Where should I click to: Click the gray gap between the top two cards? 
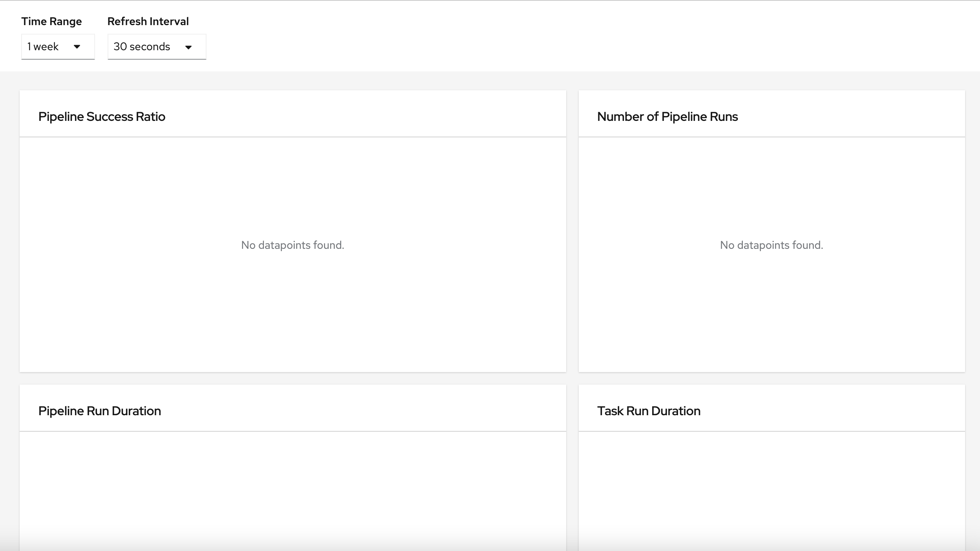[572, 232]
